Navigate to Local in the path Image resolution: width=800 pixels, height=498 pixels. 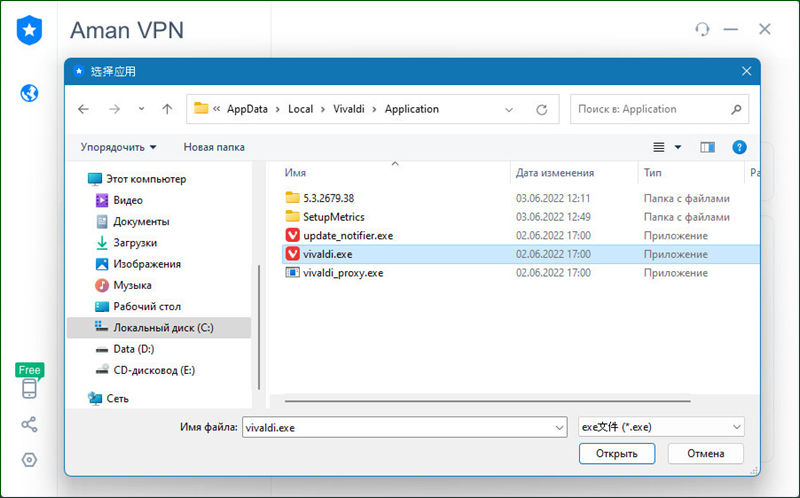pyautogui.click(x=301, y=109)
